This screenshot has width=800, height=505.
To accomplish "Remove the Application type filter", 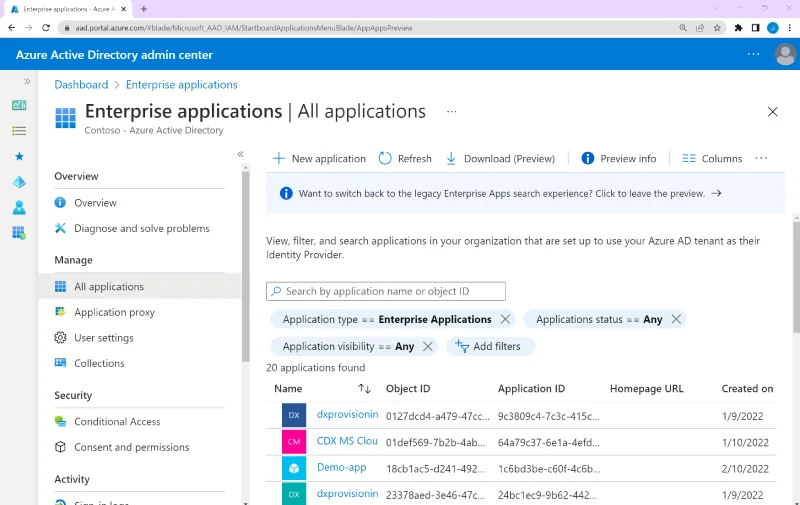I will pos(505,319).
